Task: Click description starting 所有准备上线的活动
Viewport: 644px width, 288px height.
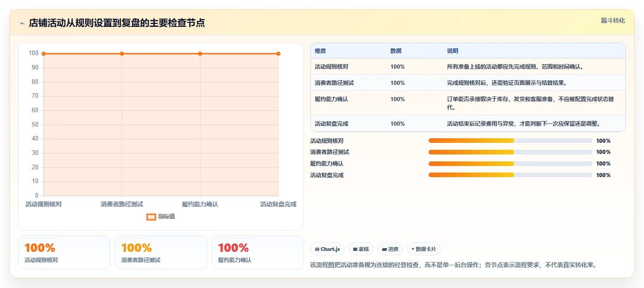Action: (515, 67)
